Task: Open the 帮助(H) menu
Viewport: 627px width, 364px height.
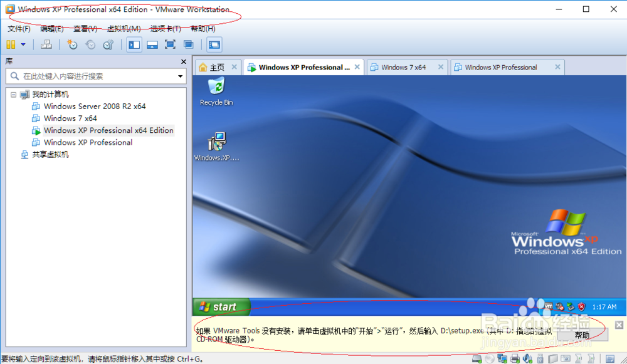Action: [x=203, y=29]
